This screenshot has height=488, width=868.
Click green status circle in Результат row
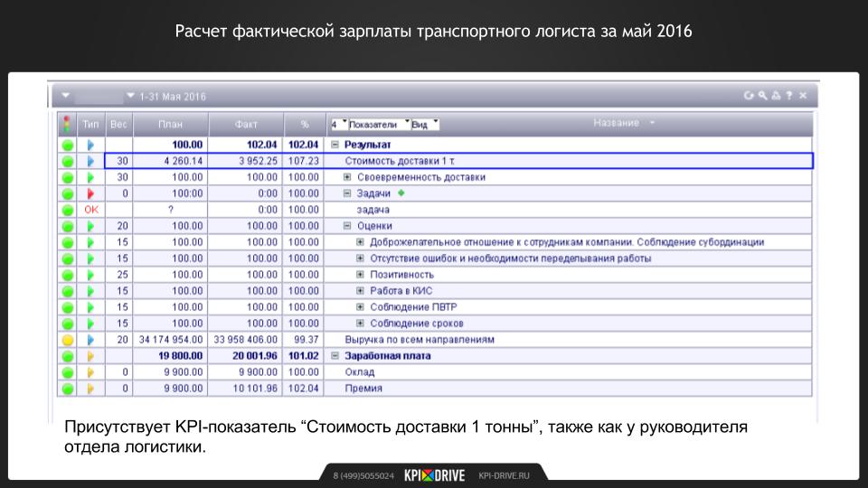tap(68, 145)
